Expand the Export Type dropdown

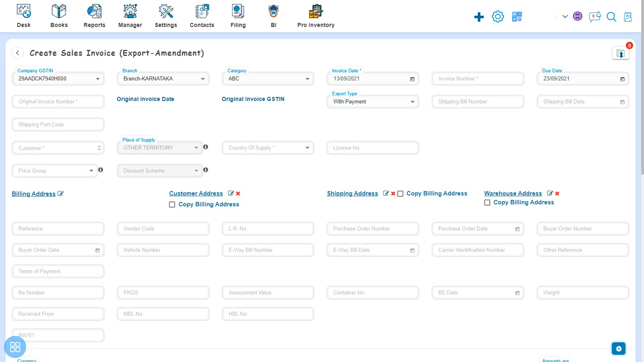tap(412, 102)
